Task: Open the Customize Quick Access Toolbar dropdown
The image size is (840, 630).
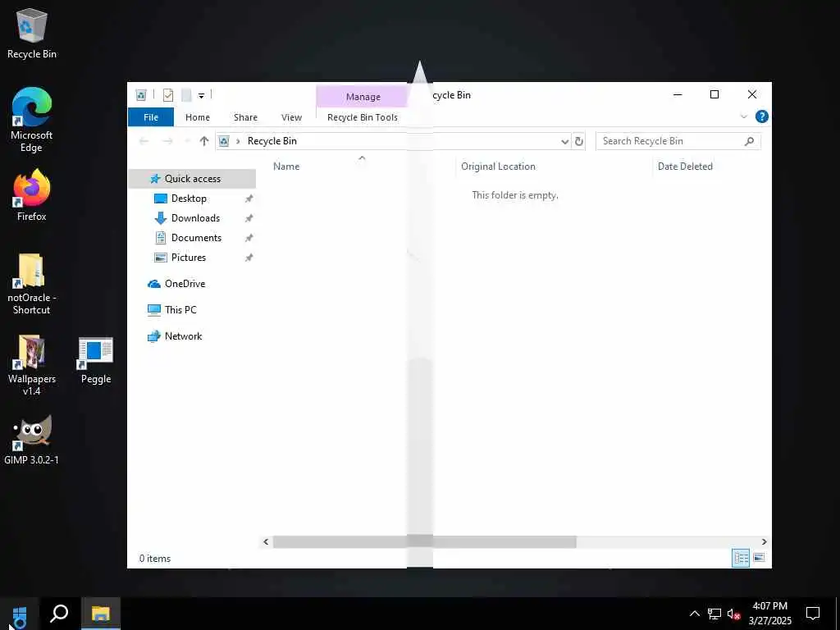Action: pyautogui.click(x=202, y=96)
